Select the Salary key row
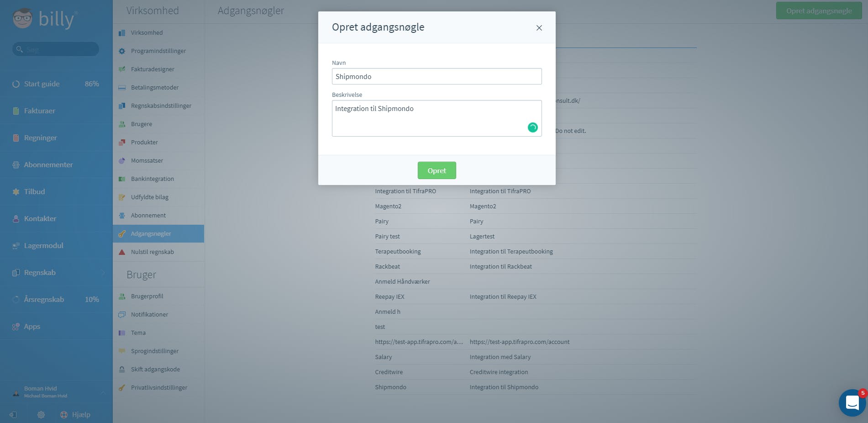 tap(536, 357)
